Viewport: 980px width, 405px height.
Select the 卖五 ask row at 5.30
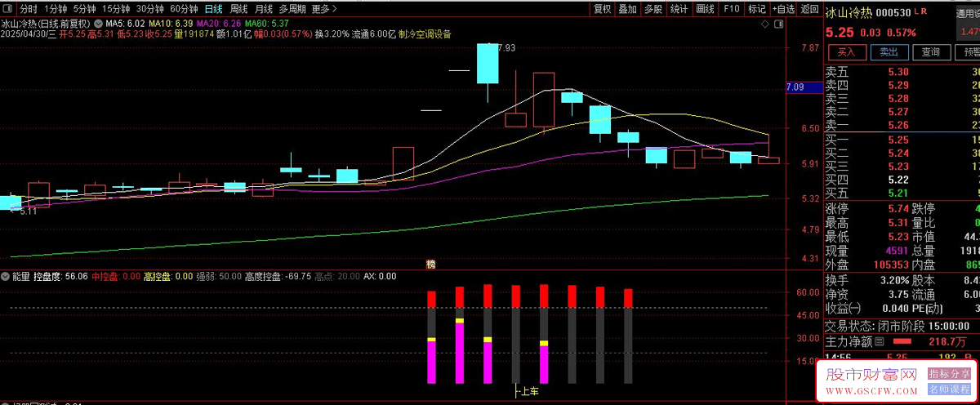click(x=902, y=72)
